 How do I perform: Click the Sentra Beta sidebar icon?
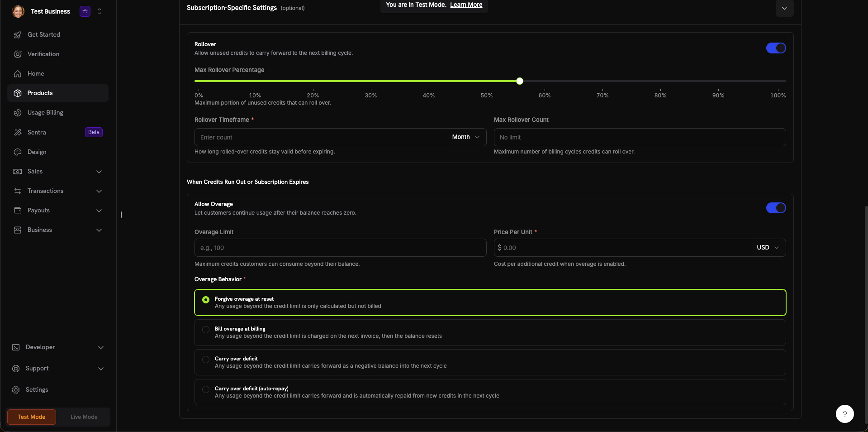pyautogui.click(x=18, y=132)
